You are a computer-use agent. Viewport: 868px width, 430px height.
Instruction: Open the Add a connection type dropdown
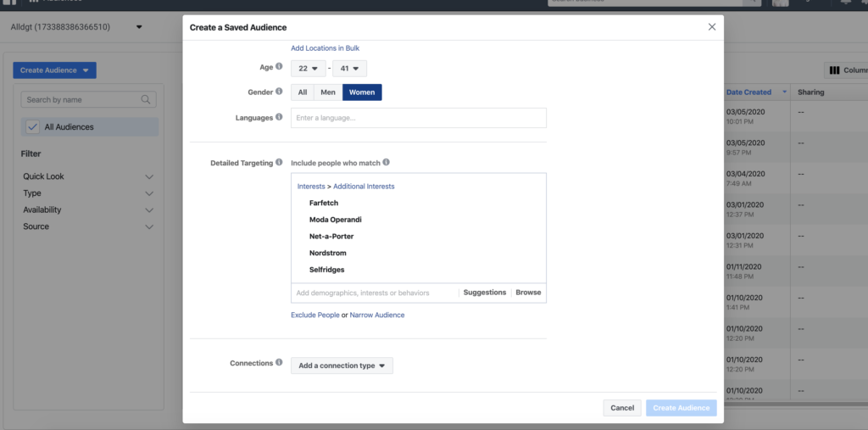(x=342, y=366)
